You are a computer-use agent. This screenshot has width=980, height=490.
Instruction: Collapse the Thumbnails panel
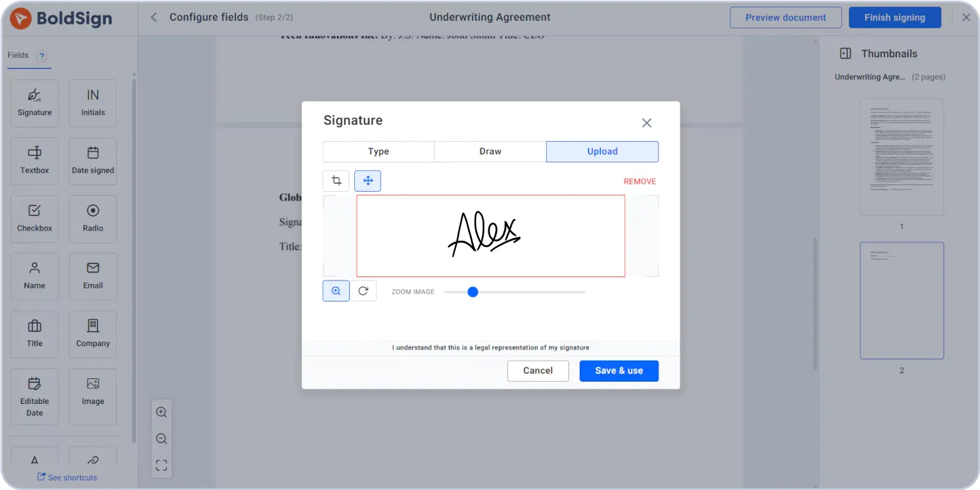(846, 54)
